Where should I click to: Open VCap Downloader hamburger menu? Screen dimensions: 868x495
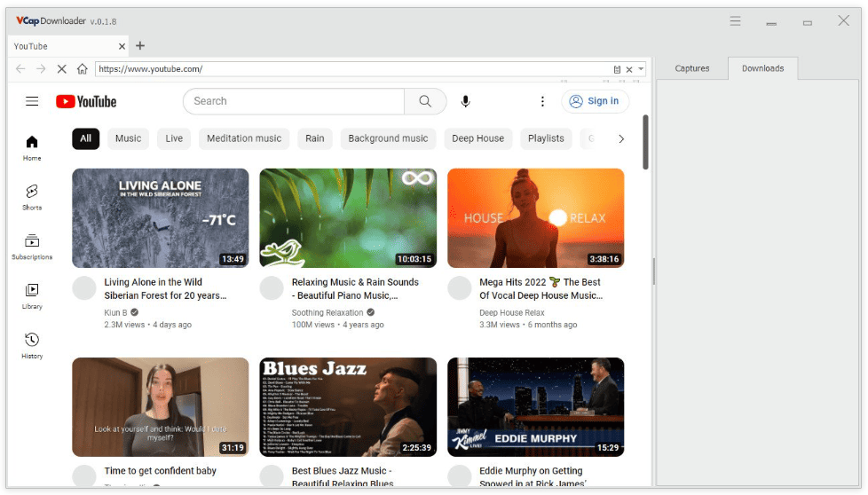735,21
